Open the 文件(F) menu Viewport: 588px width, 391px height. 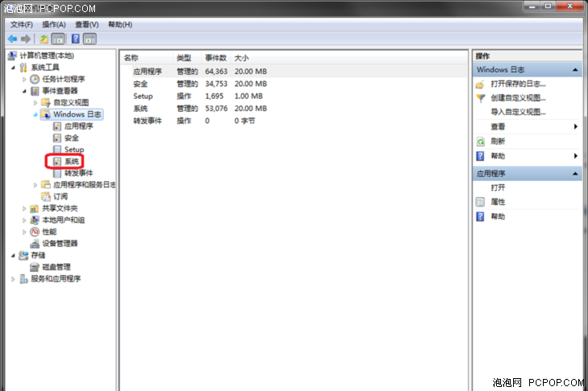pos(22,25)
